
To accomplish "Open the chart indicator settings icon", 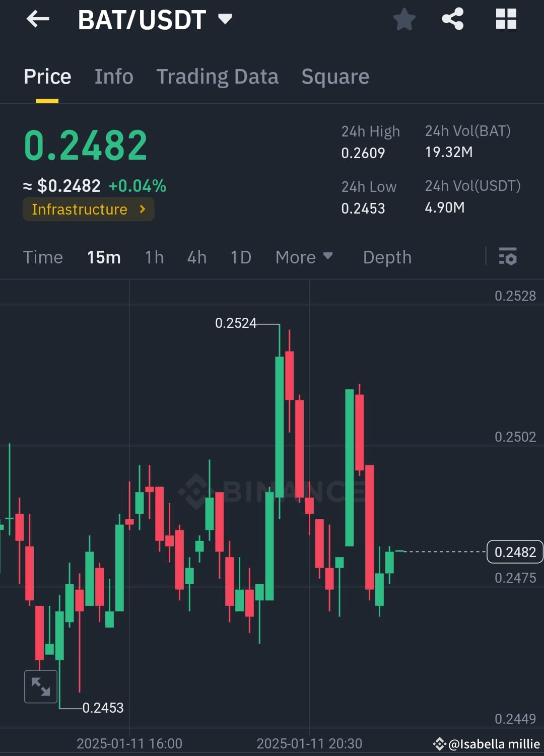I will pos(508,257).
